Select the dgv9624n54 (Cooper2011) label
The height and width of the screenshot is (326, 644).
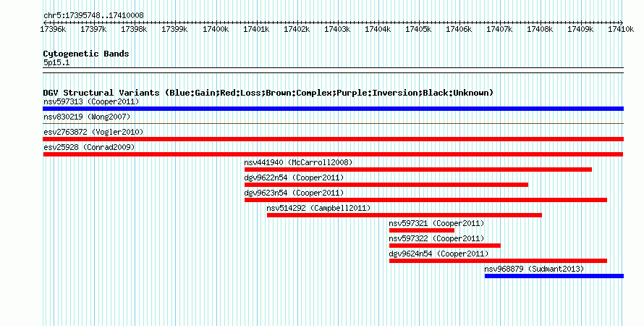pyautogui.click(x=438, y=254)
